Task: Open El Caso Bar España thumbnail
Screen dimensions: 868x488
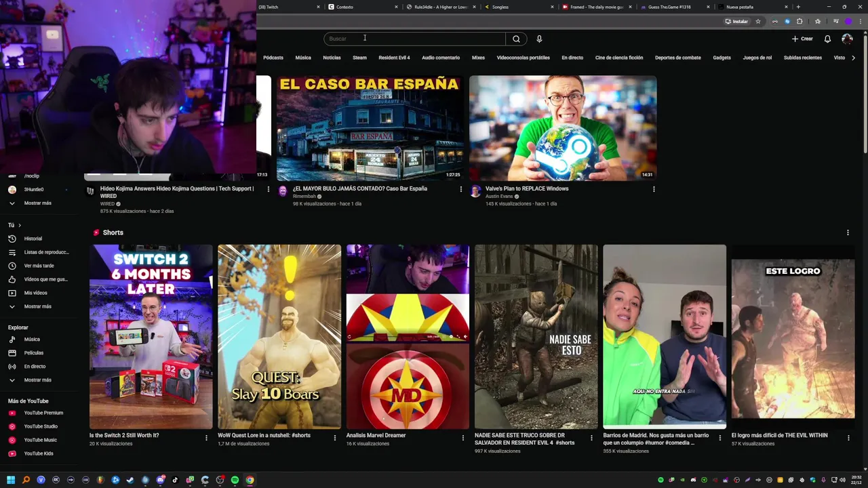Action: click(369, 127)
